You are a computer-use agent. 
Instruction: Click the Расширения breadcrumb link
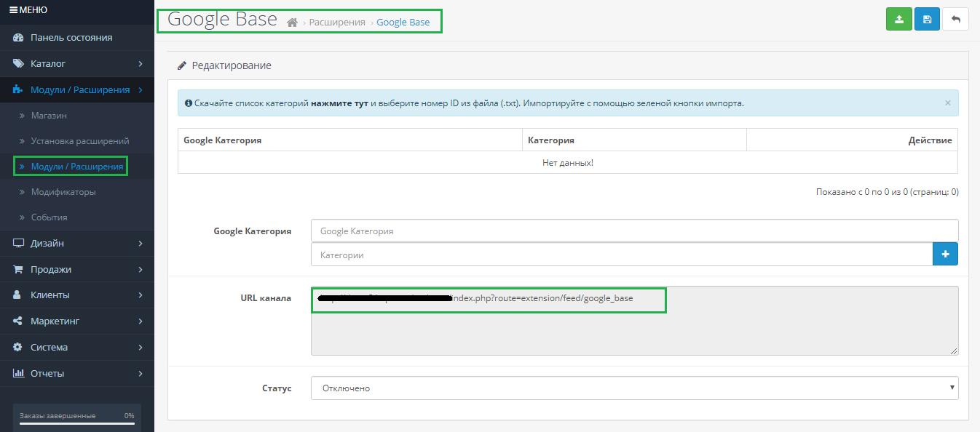[337, 23]
